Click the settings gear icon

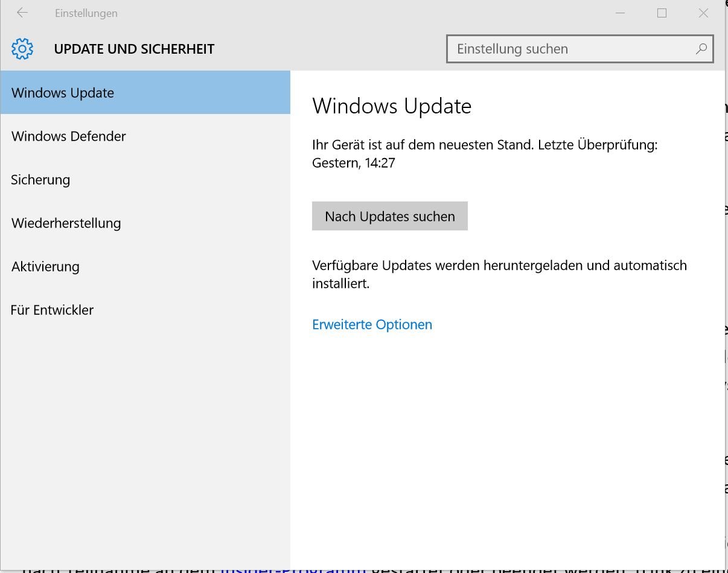(22, 49)
